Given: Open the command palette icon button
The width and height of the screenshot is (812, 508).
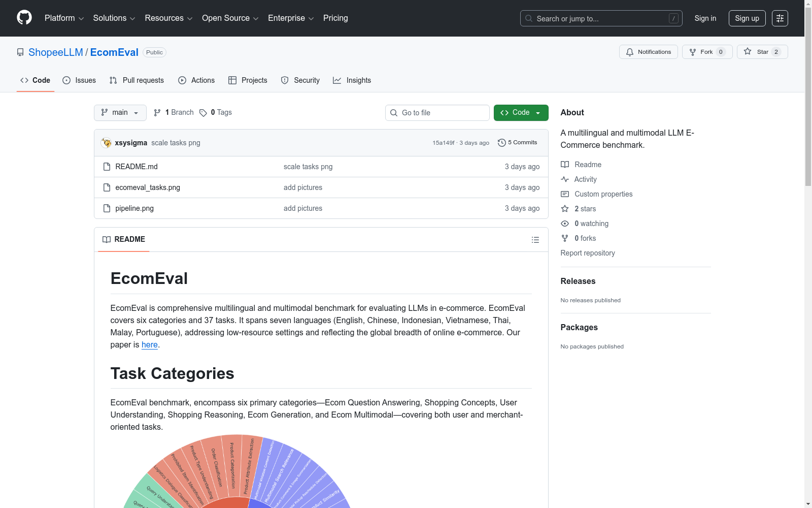Looking at the screenshot, I should (780, 18).
